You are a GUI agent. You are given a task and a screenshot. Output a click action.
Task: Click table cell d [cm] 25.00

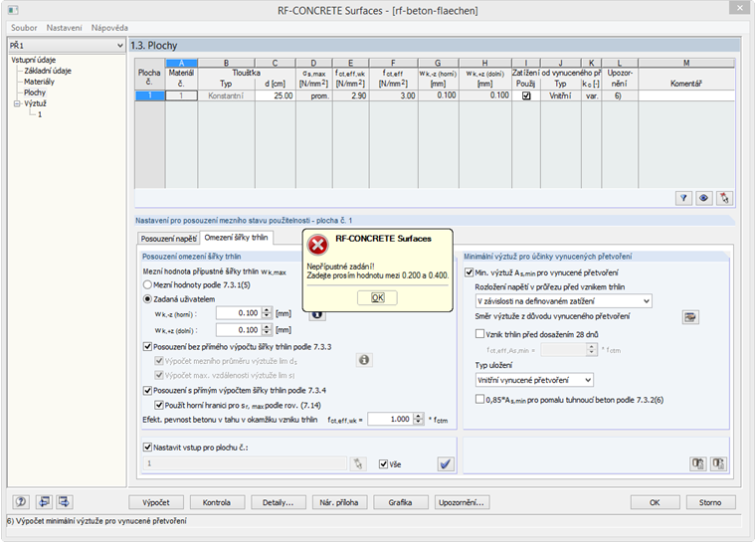(275, 95)
